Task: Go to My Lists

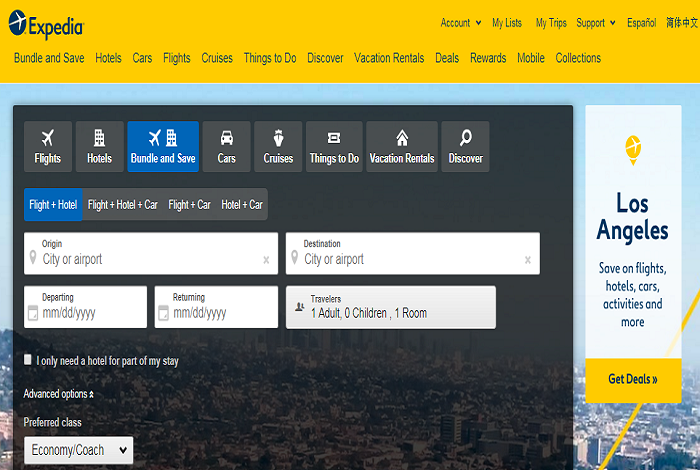Action: point(507,23)
